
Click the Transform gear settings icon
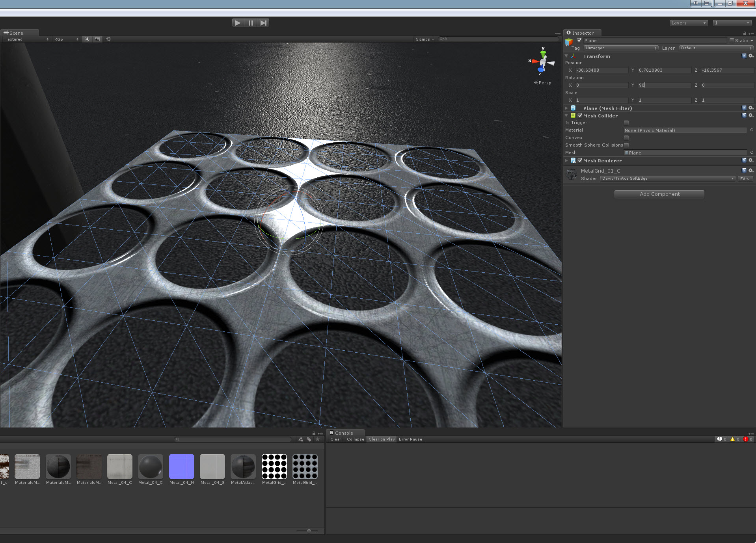pos(751,56)
